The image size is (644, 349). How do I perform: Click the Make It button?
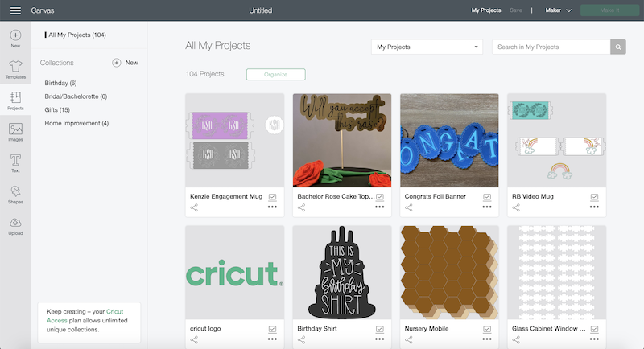pos(609,10)
